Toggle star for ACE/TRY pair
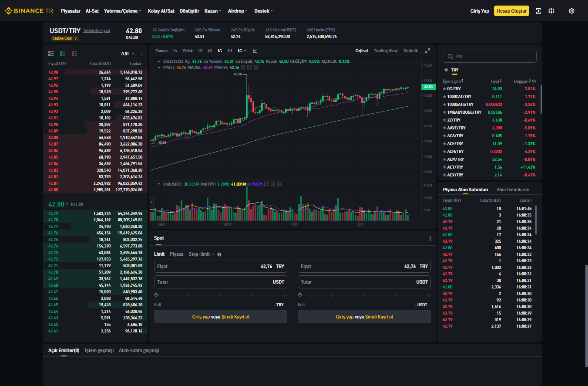588x386 pixels. [x=444, y=144]
